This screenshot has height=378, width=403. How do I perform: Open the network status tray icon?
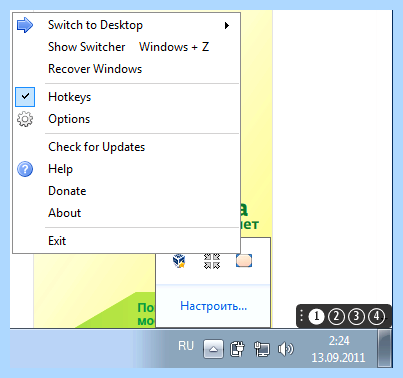[262, 349]
